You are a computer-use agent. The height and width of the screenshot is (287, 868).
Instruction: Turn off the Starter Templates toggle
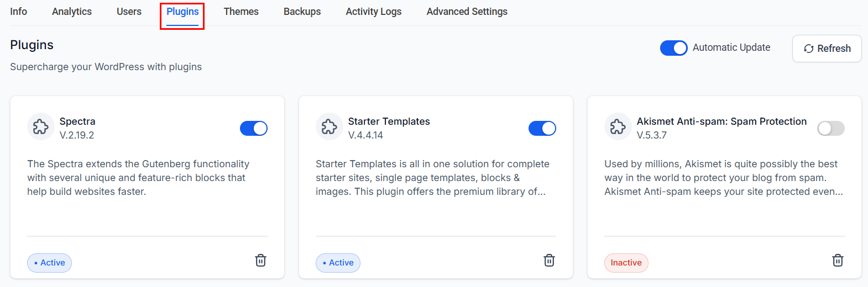542,129
